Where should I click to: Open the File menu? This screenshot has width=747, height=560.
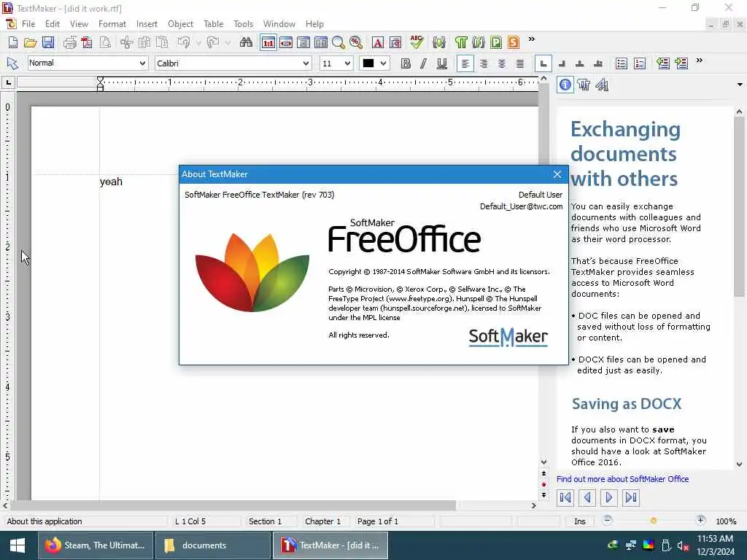pos(28,24)
